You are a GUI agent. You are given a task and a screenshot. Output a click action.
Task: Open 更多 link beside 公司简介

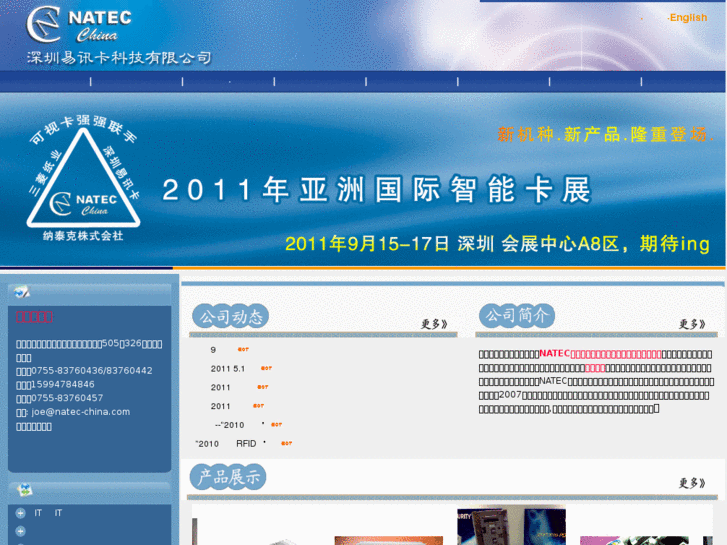pyautogui.click(x=692, y=324)
